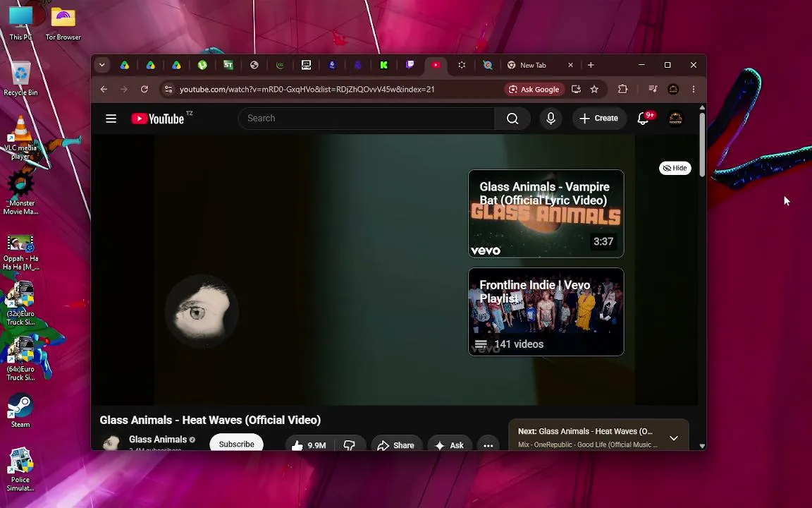Open the YouTube guide hamburger menu
812x508 pixels.
(x=111, y=119)
